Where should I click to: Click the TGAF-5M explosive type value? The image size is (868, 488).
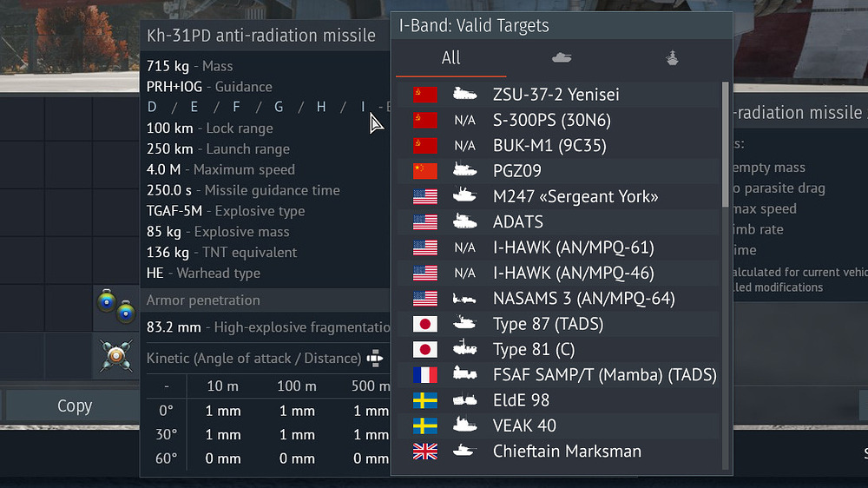coord(174,211)
